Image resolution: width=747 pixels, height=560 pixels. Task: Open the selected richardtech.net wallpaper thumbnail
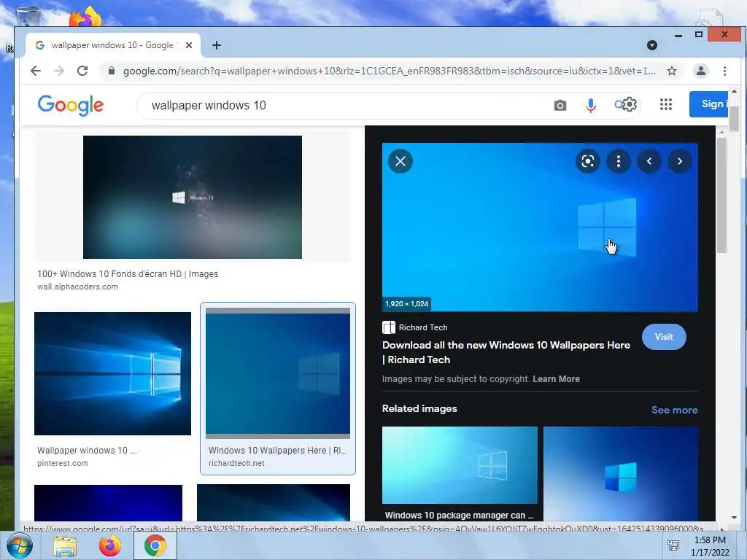coord(278,373)
